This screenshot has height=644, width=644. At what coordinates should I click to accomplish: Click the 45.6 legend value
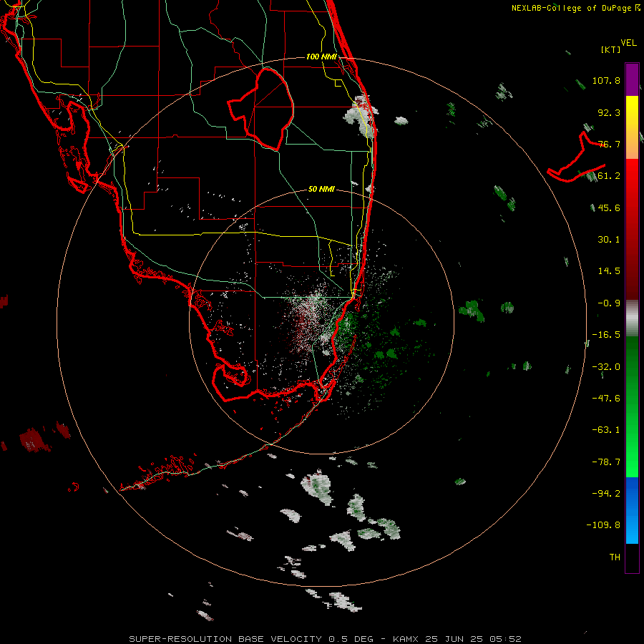coord(609,208)
